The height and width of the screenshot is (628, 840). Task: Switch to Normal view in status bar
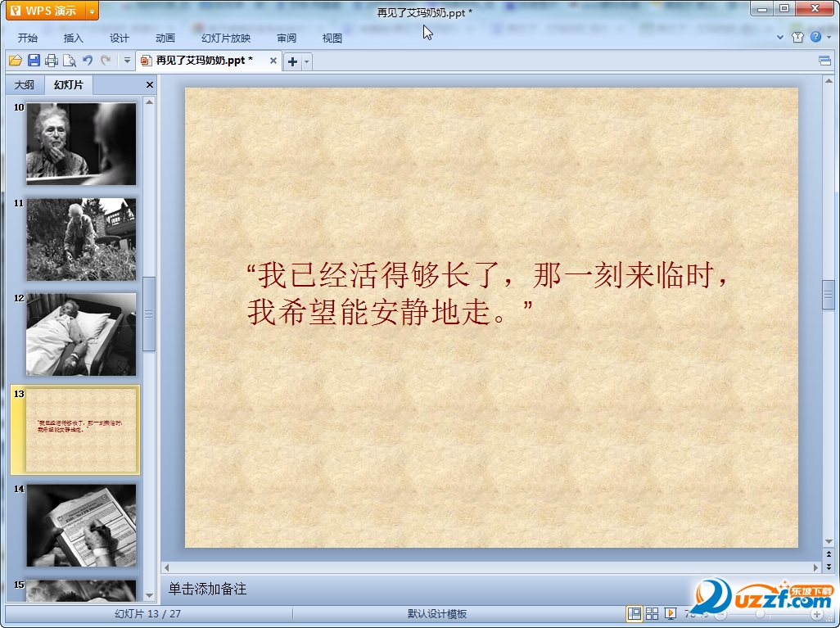click(635, 613)
